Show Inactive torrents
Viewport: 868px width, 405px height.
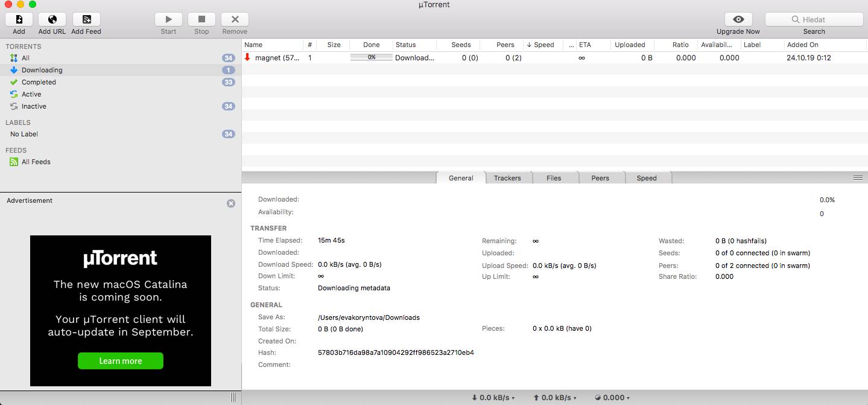(x=121, y=106)
